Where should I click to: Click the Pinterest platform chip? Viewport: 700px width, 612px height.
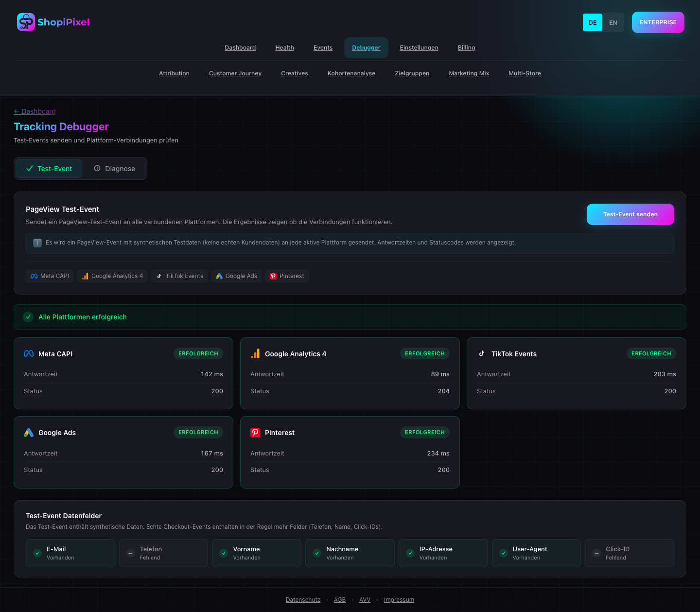coord(287,276)
